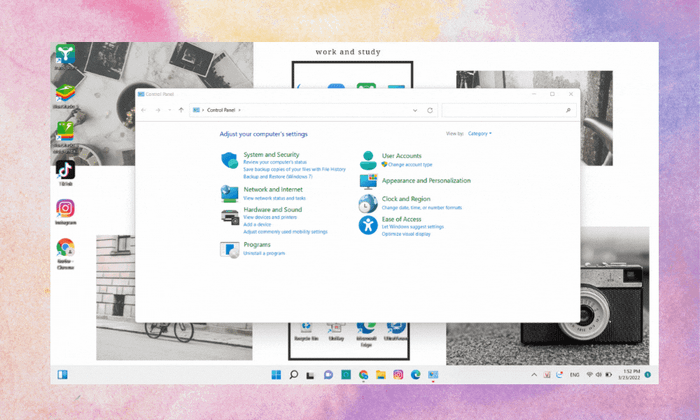Go back with the Back arrow
Screen dimensions: 700x420
tap(144, 110)
